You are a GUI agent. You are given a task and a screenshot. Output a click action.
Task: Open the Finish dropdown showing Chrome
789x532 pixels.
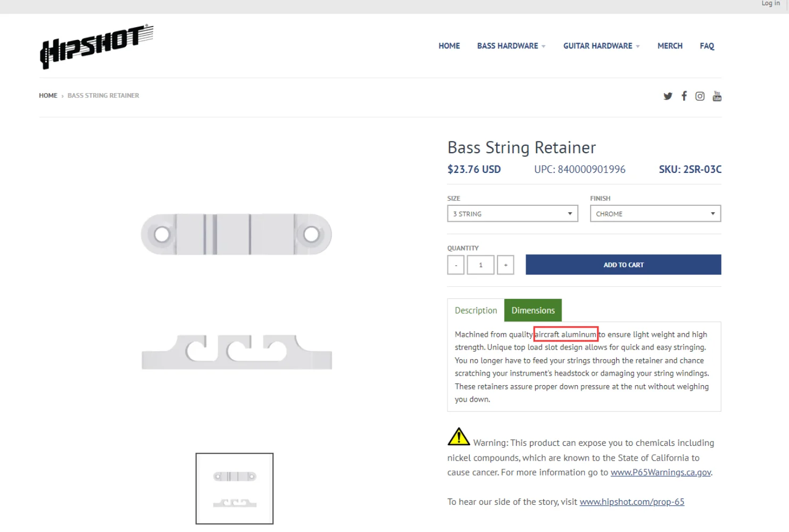tap(655, 214)
